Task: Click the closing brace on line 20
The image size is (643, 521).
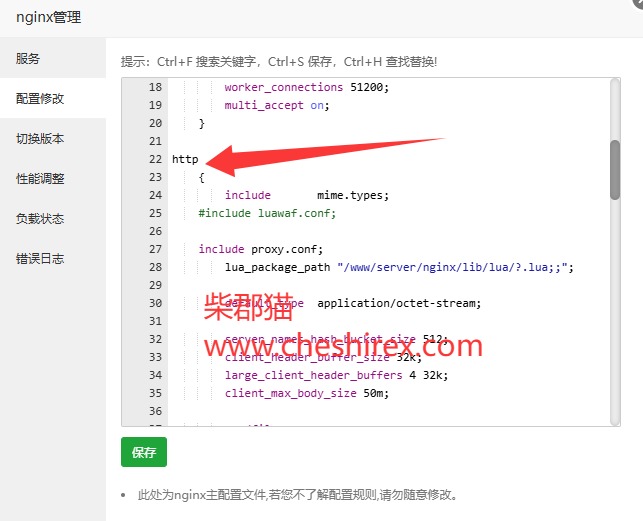Action: [201, 123]
